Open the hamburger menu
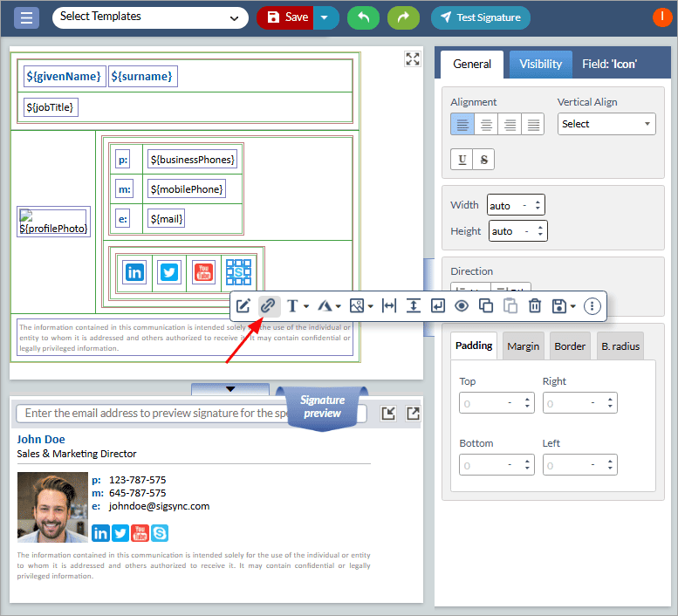 pyautogui.click(x=26, y=17)
